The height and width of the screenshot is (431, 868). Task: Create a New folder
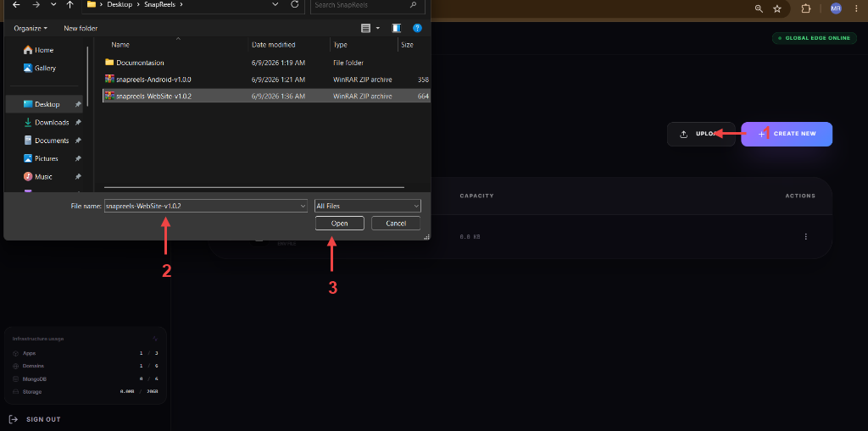[81, 28]
